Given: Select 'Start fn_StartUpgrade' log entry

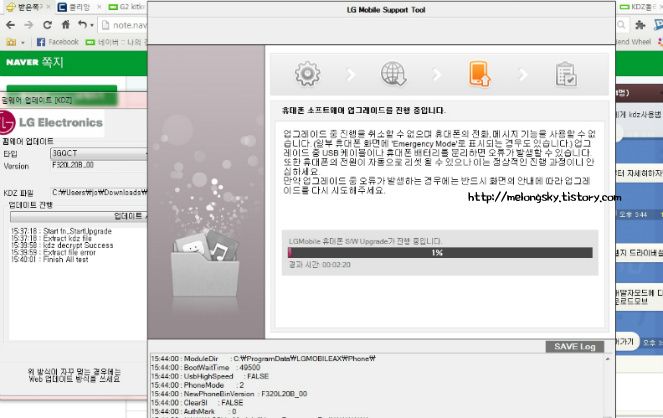Looking at the screenshot, I should [x=61, y=231].
